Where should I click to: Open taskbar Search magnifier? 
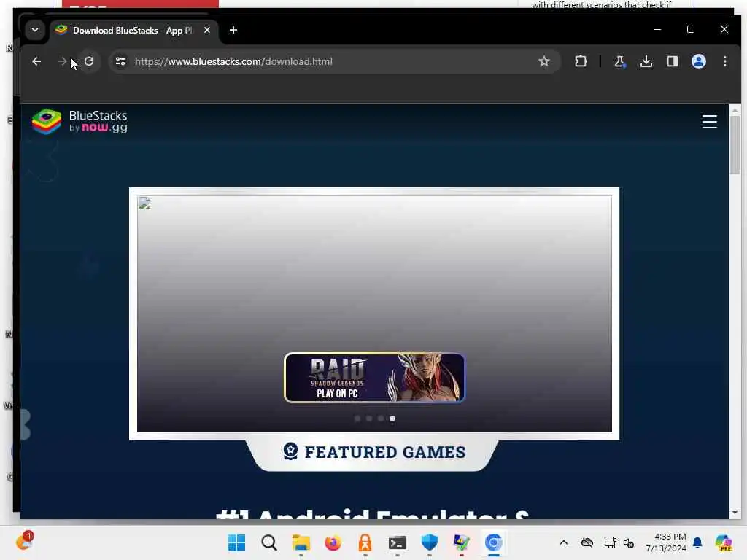pos(268,542)
